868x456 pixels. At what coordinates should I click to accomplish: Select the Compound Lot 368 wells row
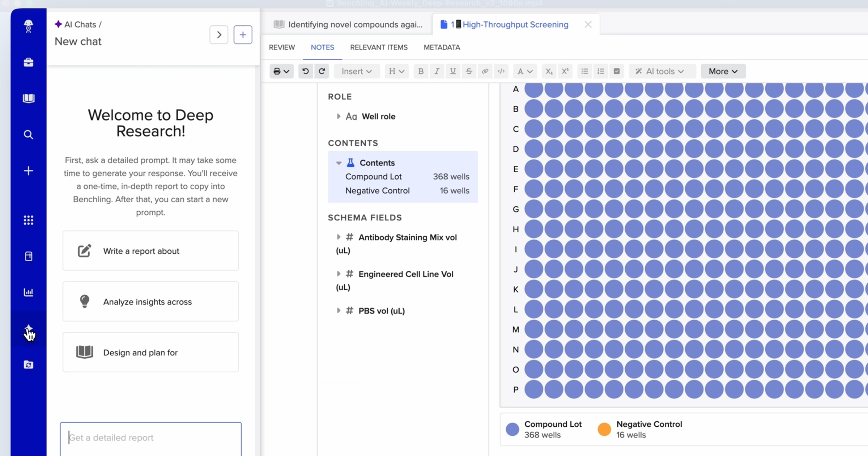click(x=407, y=177)
